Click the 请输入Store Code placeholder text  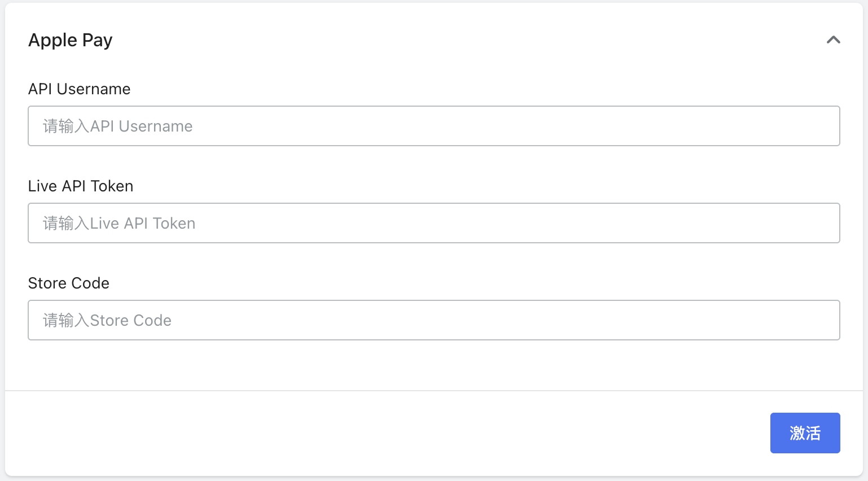pos(107,321)
